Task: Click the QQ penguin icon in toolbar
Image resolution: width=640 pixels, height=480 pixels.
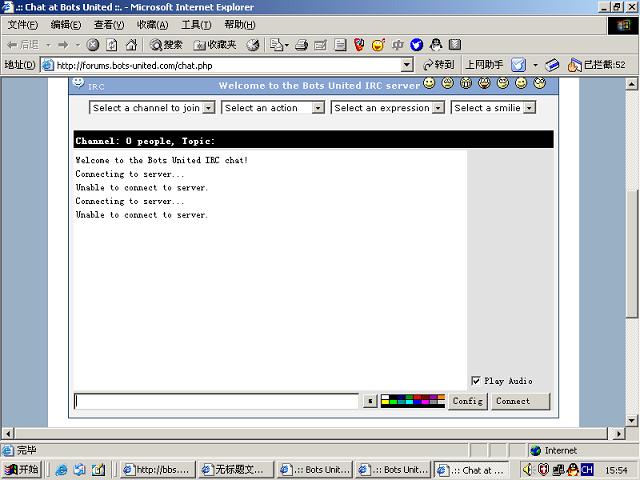Action: click(x=436, y=44)
